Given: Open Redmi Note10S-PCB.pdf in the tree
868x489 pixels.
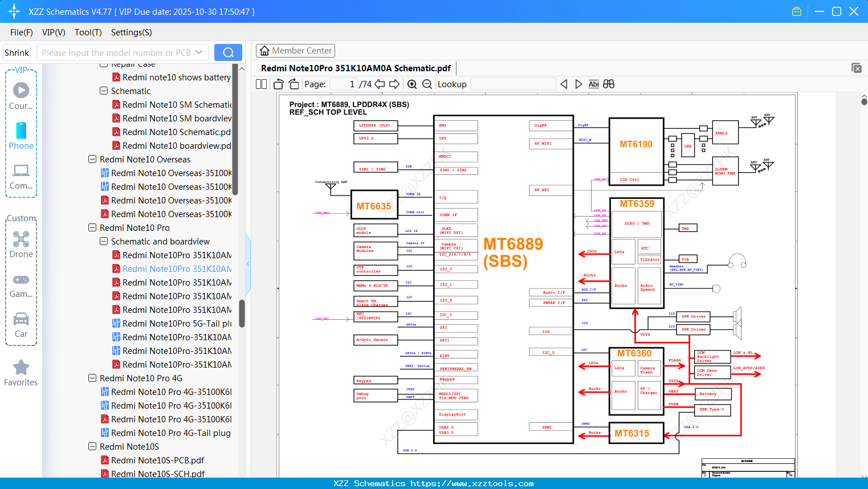Looking at the screenshot, I should click(157, 460).
